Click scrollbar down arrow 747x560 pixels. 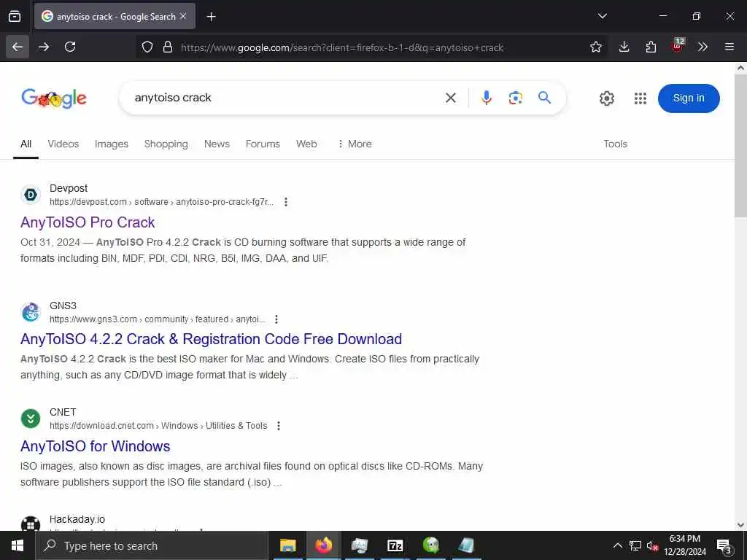740,525
